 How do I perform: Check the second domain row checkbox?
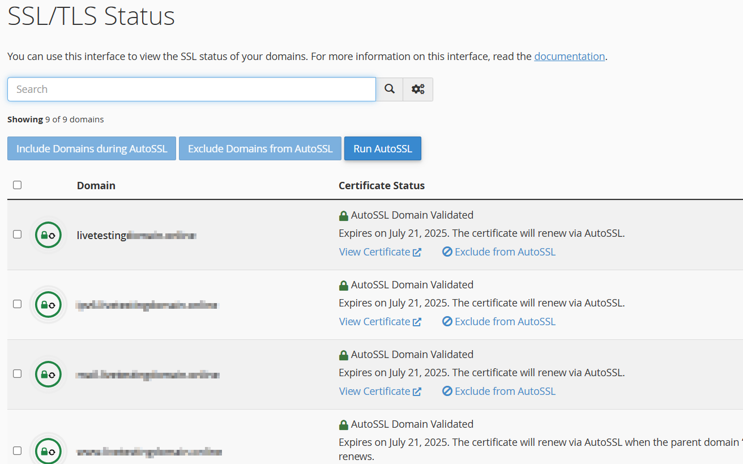pos(18,304)
